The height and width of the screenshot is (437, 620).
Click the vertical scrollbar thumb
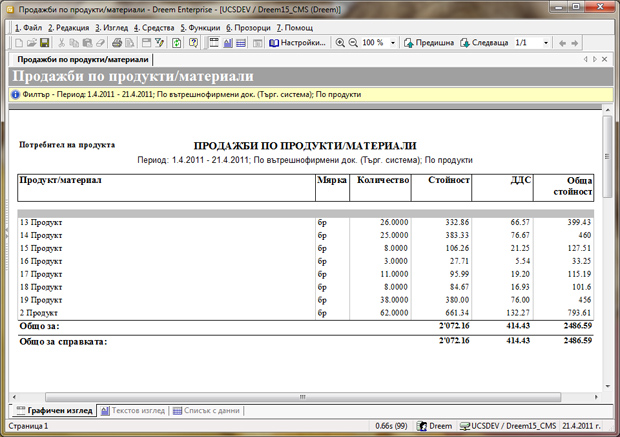coord(607,157)
